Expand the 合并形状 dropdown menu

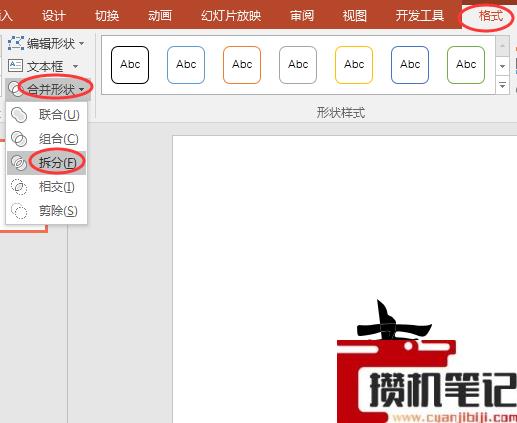[82, 89]
